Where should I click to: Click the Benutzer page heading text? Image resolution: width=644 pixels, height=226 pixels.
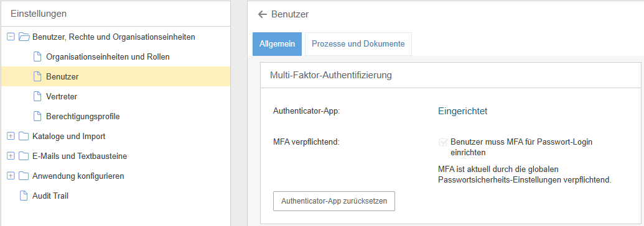click(x=290, y=15)
